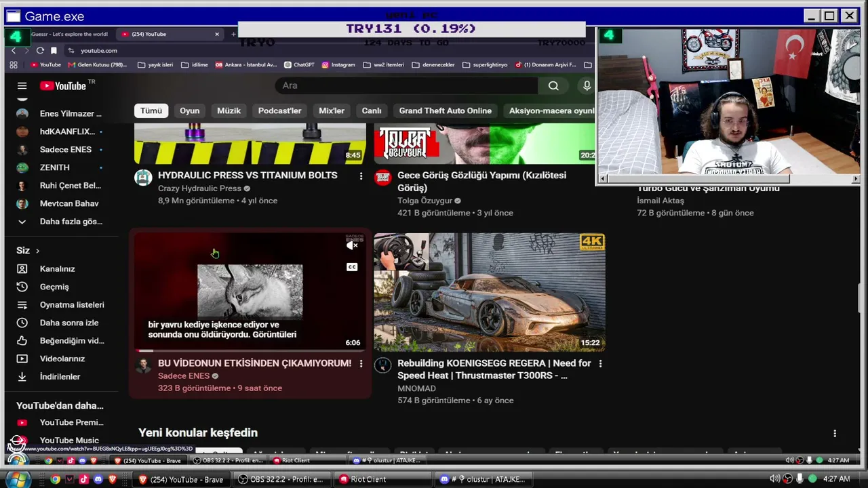Play the KOENIGSEGG REGERA video thumbnail

coord(490,292)
